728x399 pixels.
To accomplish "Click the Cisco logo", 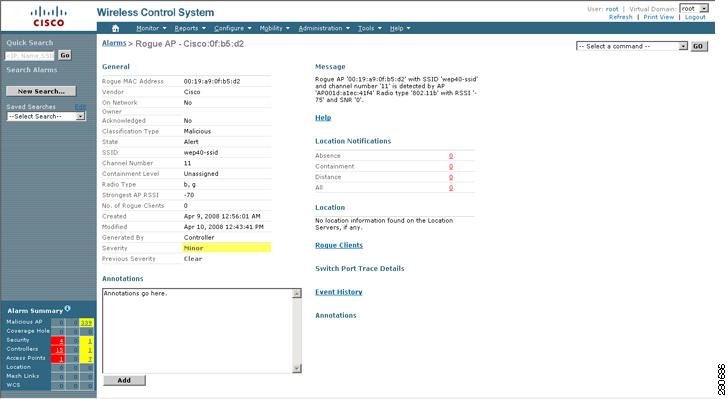I will coord(49,16).
